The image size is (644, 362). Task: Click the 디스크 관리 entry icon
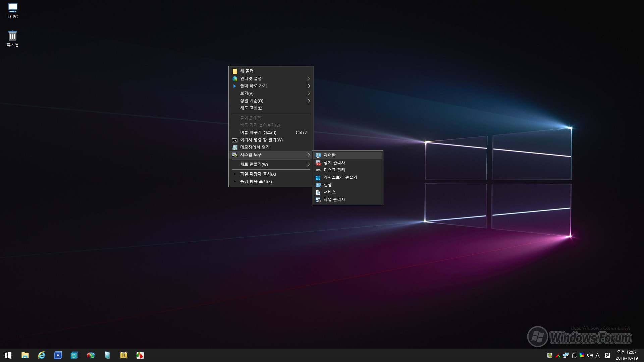[318, 170]
